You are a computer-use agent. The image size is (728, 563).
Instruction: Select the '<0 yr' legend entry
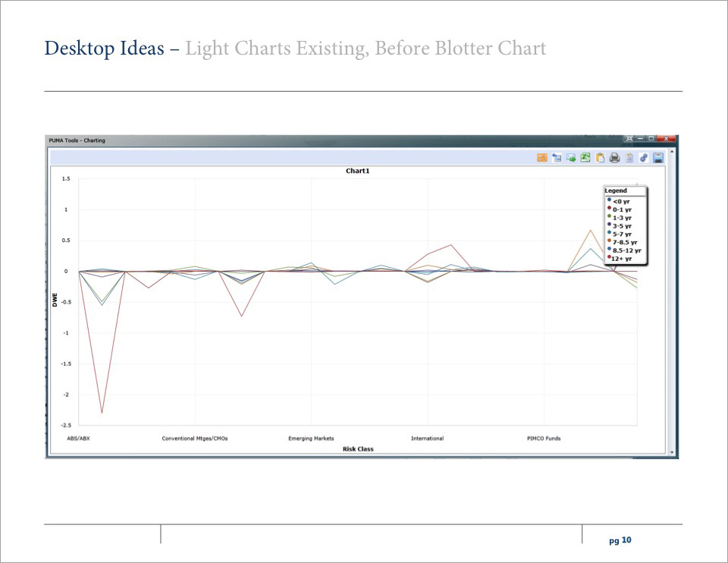tap(621, 201)
